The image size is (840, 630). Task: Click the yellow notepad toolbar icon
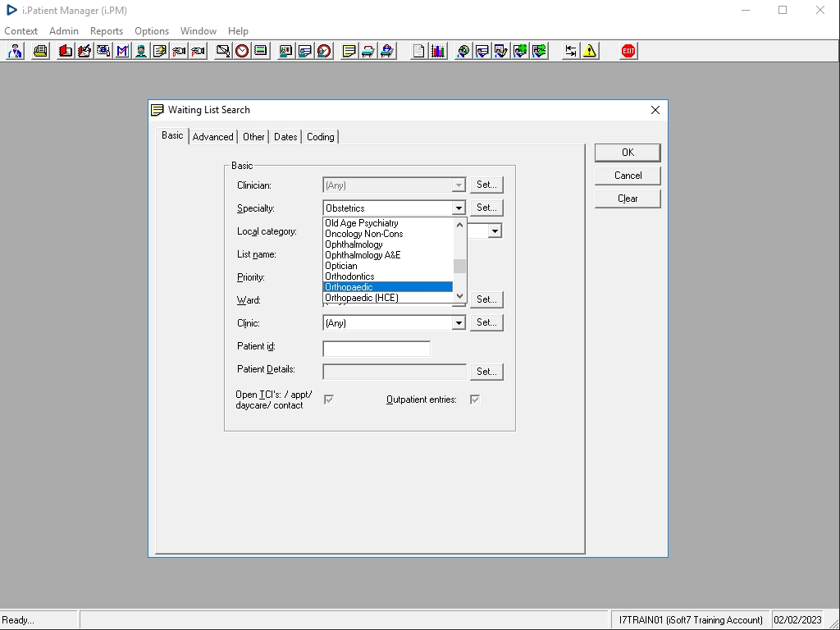click(349, 51)
